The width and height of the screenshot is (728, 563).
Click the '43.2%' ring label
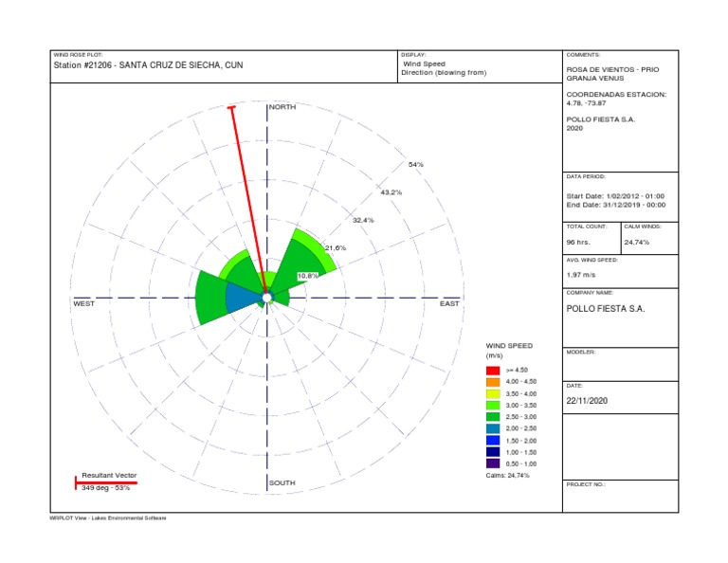391,192
